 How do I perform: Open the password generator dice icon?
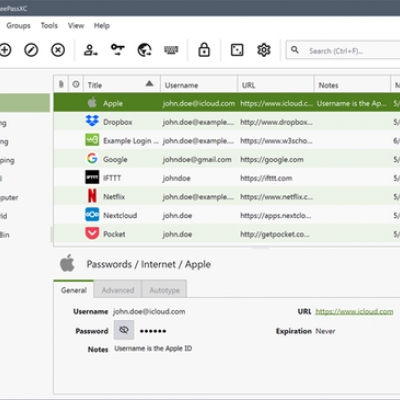coord(237,50)
